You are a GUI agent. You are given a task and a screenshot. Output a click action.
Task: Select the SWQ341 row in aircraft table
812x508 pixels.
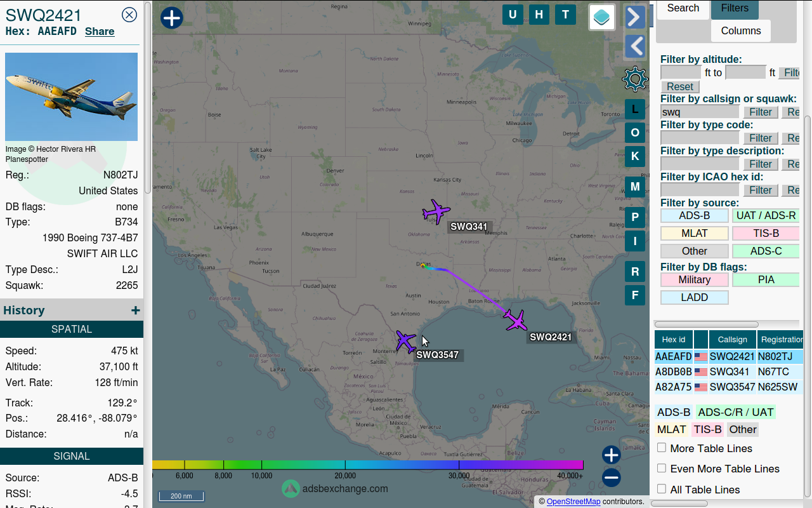pos(729,372)
